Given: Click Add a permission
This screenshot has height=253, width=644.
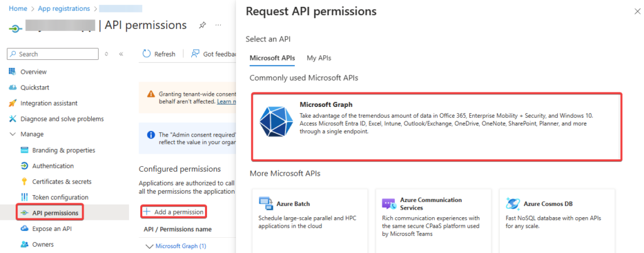Looking at the screenshot, I should click(174, 211).
